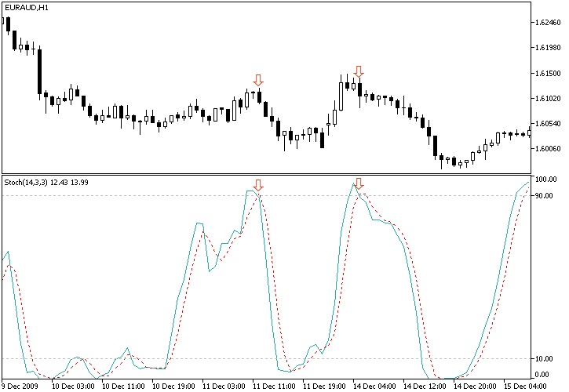Viewport: 569px width, 392px height.
Task: Click the left sell arrow above the price candles
Action: pos(258,80)
